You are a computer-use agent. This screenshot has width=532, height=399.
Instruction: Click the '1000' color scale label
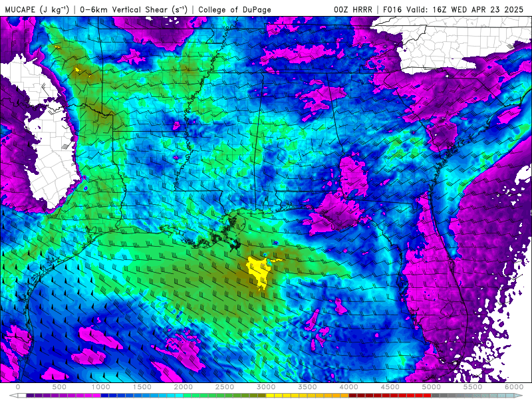(101, 387)
